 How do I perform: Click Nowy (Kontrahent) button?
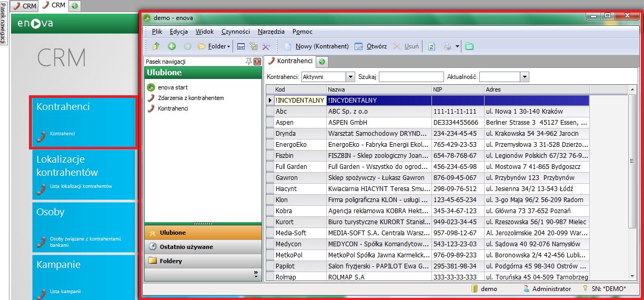pyautogui.click(x=316, y=46)
